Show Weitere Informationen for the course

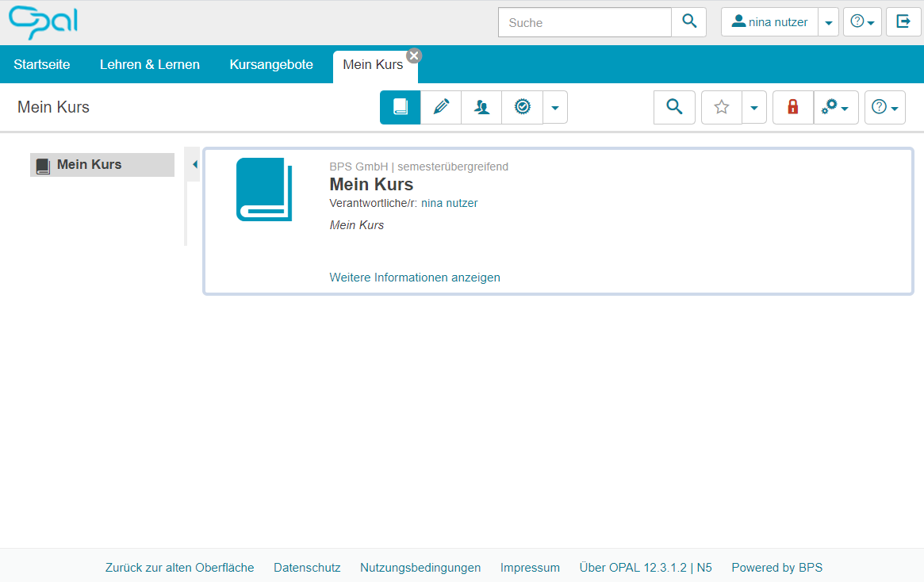point(415,277)
